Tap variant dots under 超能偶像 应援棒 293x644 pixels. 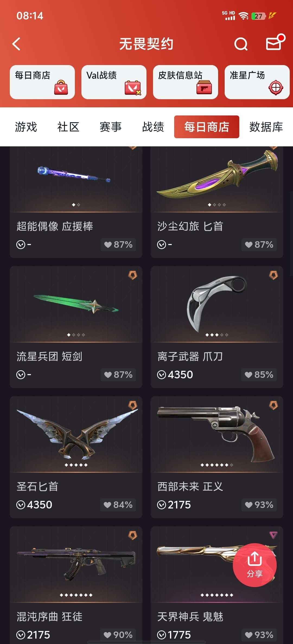76,205
